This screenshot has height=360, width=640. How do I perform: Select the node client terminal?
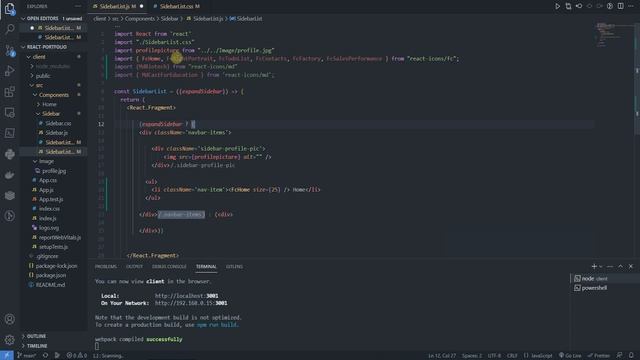coord(605,278)
